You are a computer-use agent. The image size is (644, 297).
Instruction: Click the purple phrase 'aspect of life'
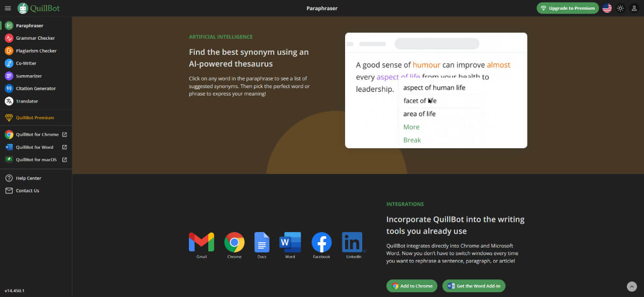click(x=398, y=77)
